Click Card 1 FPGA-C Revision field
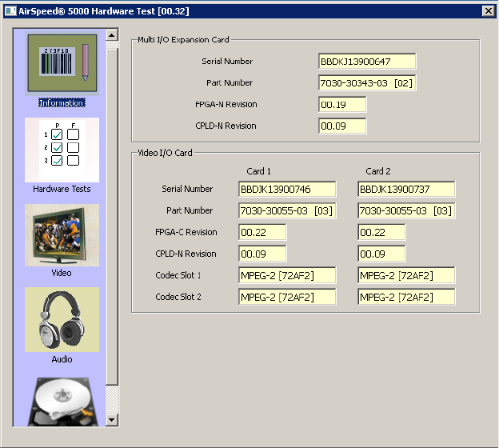 [262, 232]
